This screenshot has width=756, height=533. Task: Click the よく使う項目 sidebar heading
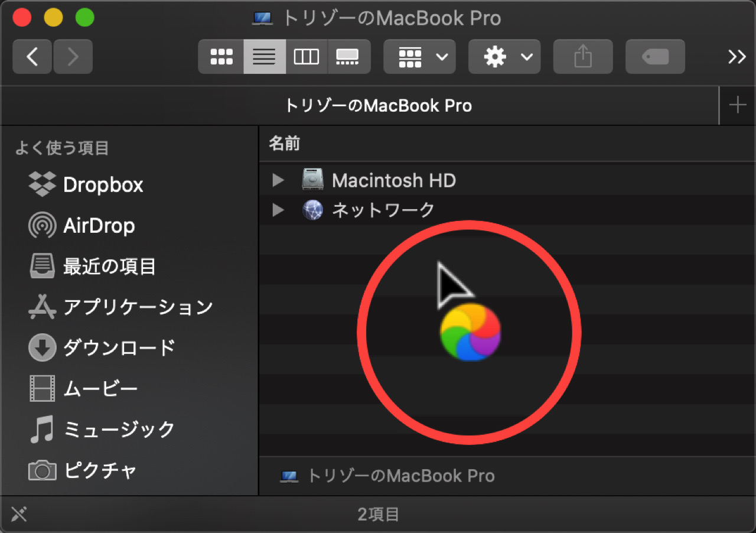coord(62,148)
